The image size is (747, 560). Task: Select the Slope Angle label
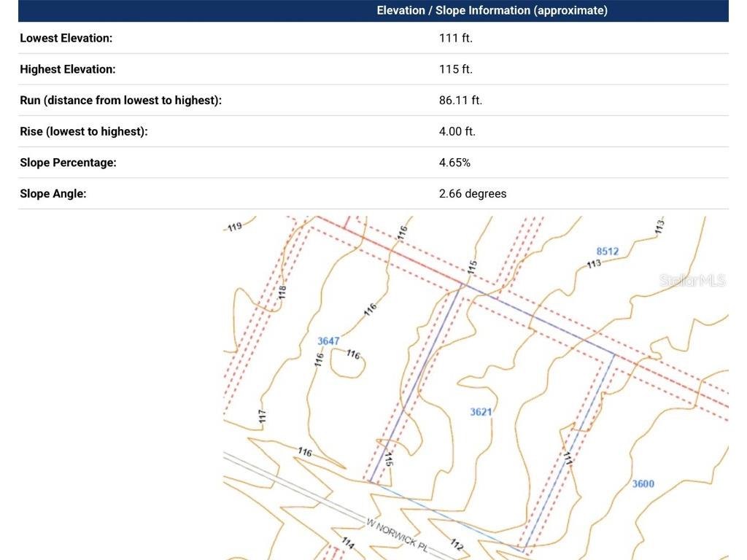[53, 194]
